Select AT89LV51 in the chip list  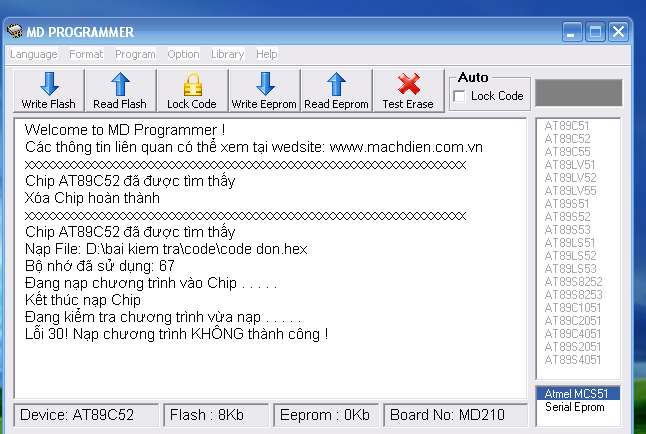pos(570,164)
